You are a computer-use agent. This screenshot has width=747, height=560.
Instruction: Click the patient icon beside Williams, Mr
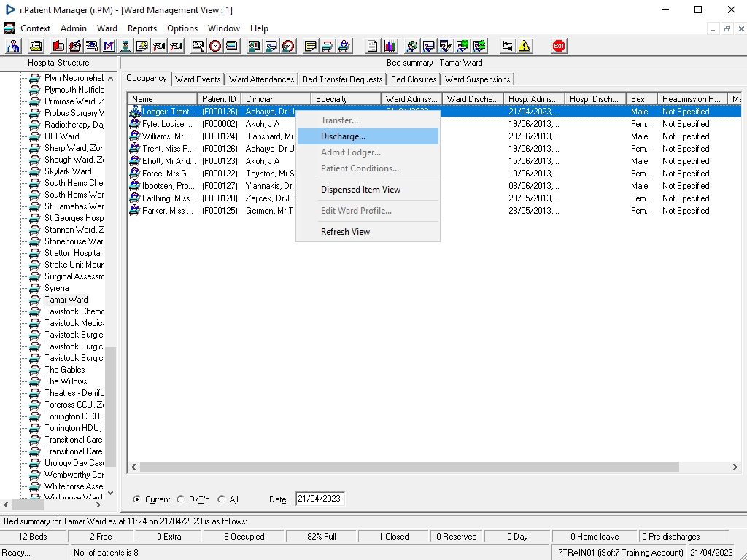click(x=135, y=136)
